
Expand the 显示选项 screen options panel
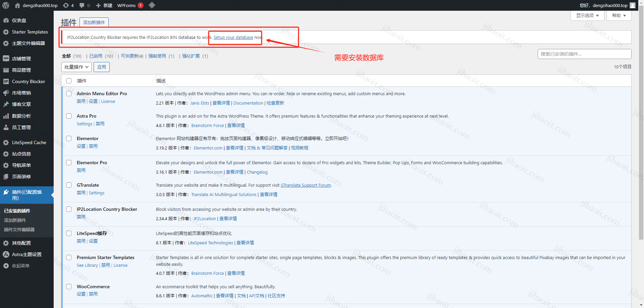point(587,15)
